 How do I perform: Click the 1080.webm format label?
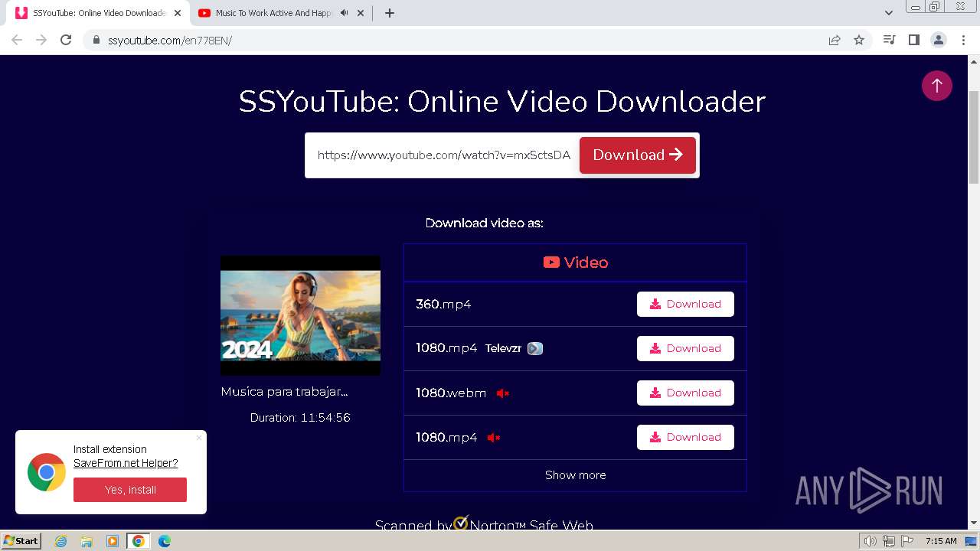tap(451, 393)
